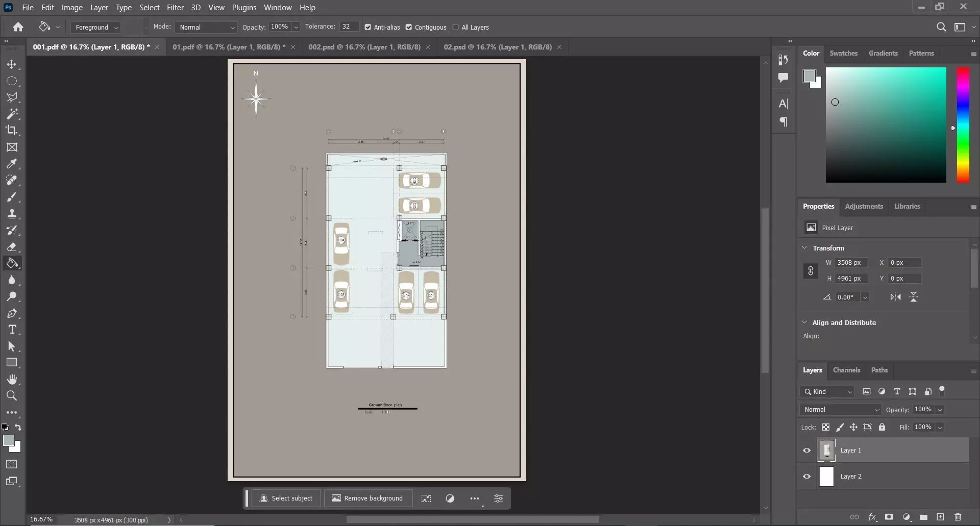Select the Hand tool
The height and width of the screenshot is (526, 980).
pos(12,379)
